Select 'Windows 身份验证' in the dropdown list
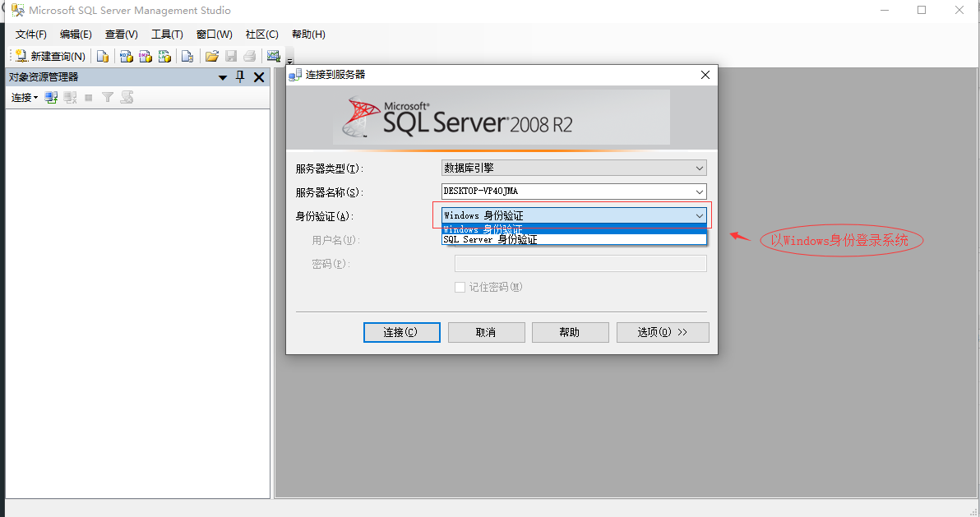 (574, 229)
